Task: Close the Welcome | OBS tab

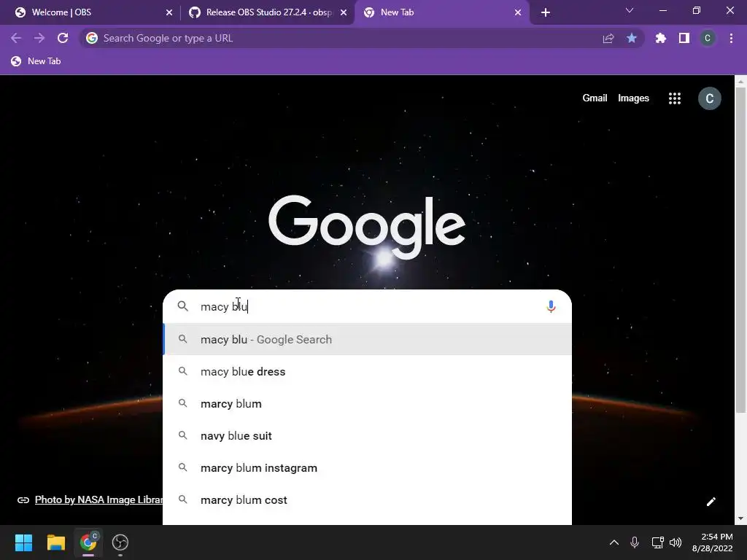Action: [169, 13]
